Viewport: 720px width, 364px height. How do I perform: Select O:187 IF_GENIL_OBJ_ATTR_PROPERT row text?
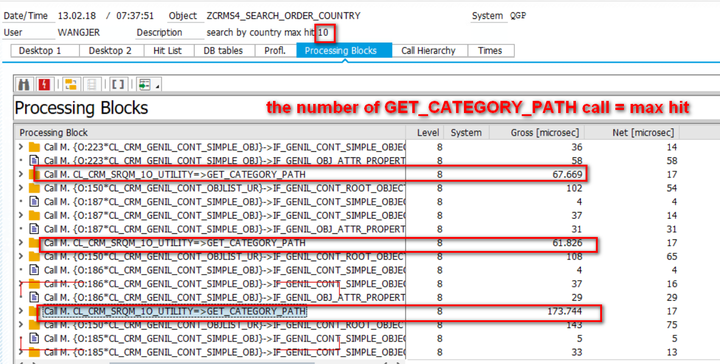click(x=225, y=229)
